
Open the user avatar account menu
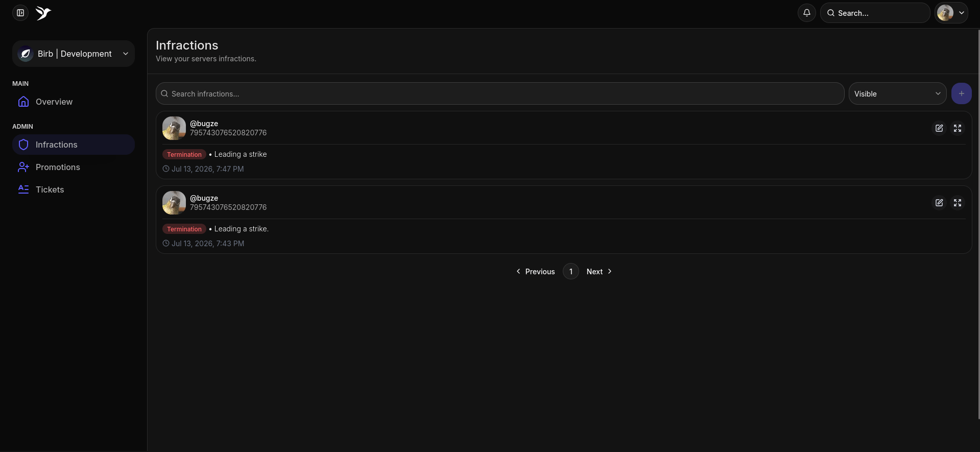point(951,13)
